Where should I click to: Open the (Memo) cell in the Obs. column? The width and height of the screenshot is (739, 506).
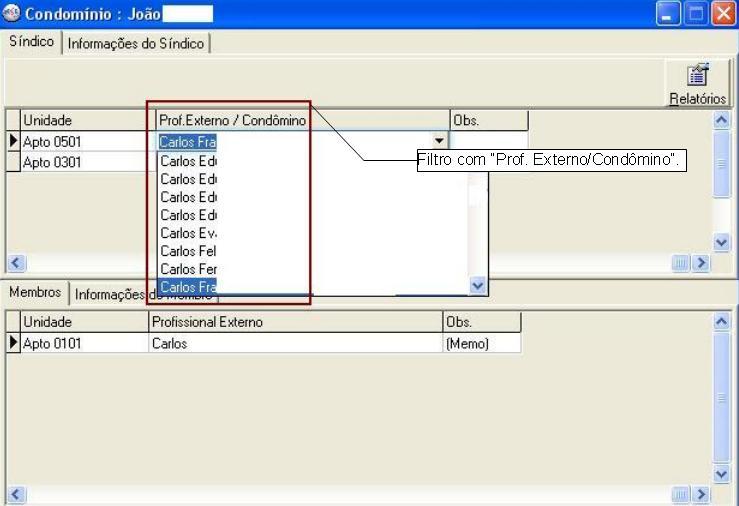(x=480, y=344)
